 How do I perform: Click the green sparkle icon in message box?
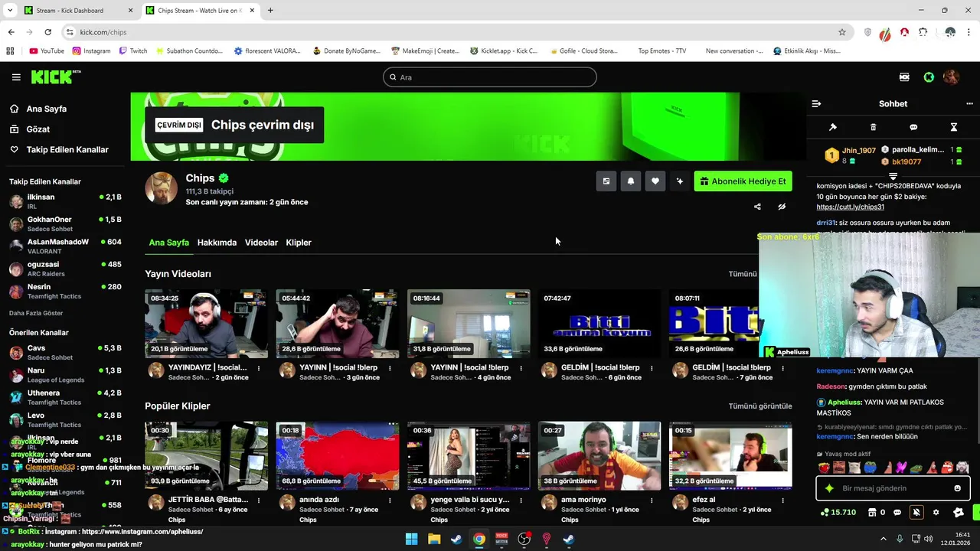[829, 488]
